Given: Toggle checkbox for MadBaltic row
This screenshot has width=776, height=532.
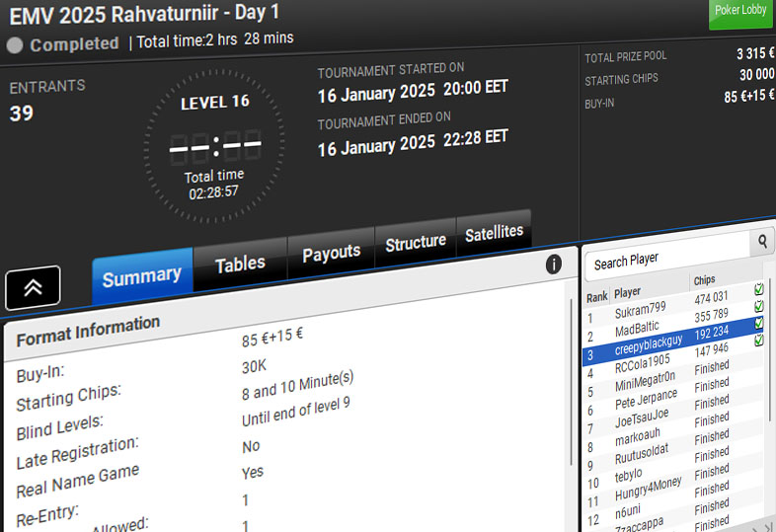Looking at the screenshot, I should click(759, 306).
